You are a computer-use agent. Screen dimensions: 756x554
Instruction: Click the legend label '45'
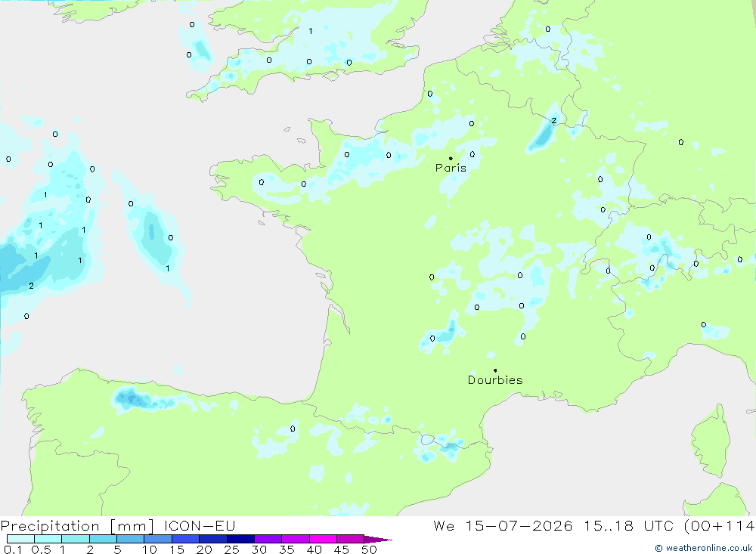342,549
